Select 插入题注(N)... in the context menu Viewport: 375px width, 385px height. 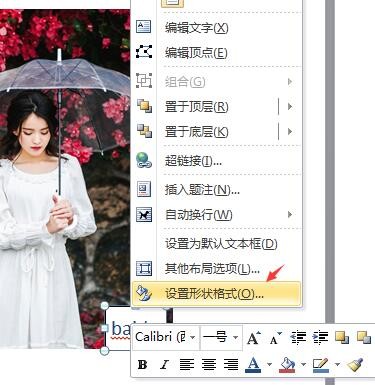click(217, 190)
